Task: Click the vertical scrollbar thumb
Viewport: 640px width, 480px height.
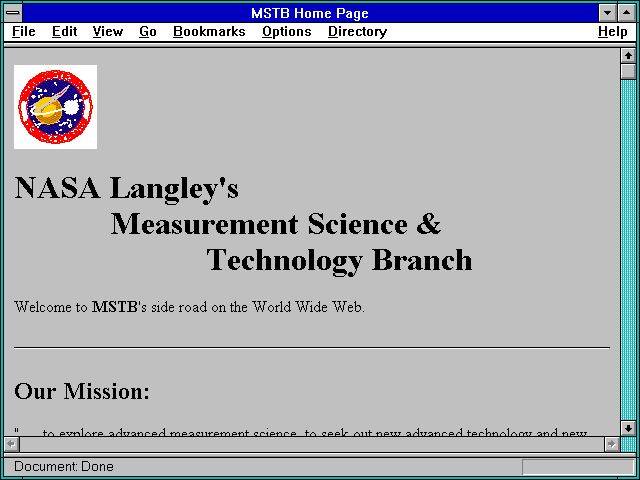Action: pyautogui.click(x=628, y=71)
